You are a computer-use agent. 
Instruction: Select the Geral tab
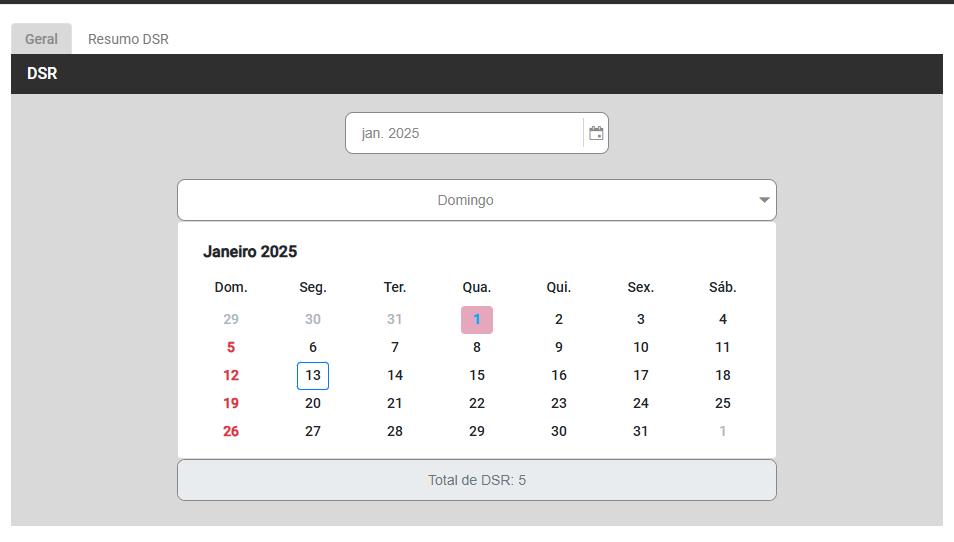(x=41, y=39)
